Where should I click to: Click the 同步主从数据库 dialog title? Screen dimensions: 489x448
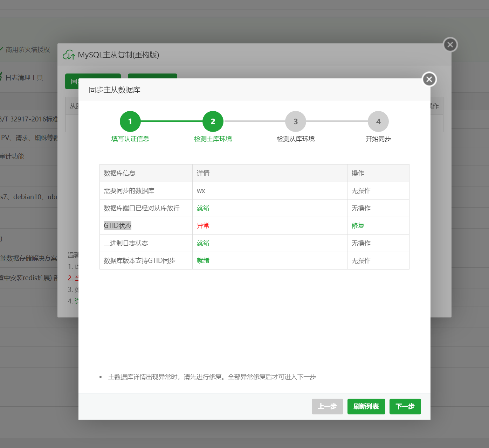[x=115, y=90]
